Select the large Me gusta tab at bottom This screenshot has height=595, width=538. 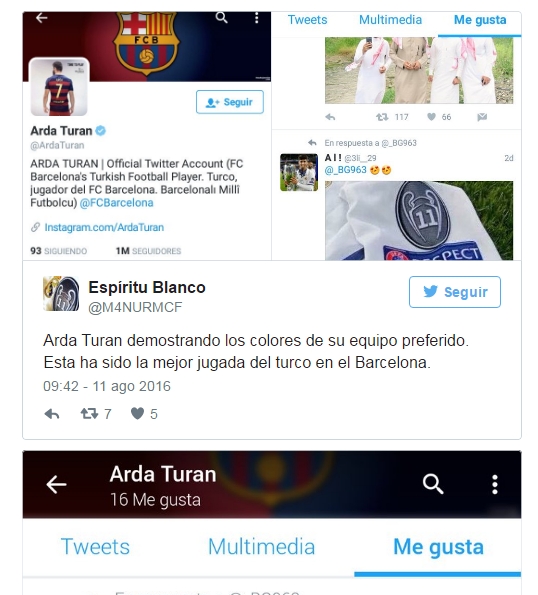(438, 547)
